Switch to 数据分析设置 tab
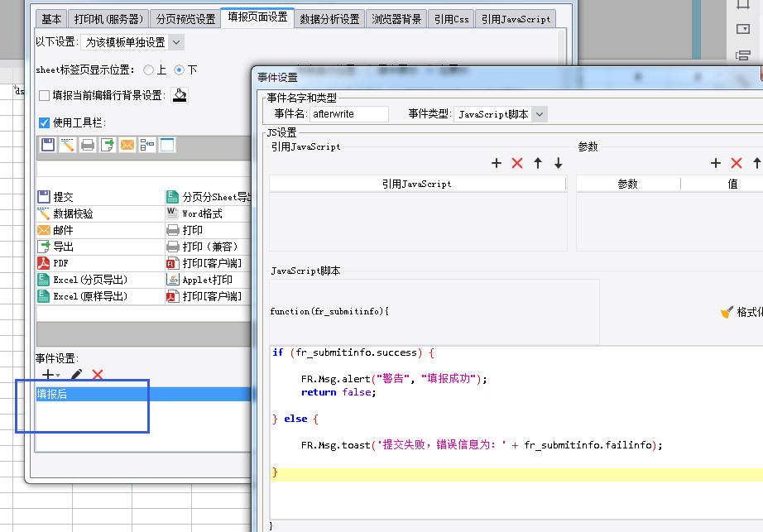 click(329, 19)
